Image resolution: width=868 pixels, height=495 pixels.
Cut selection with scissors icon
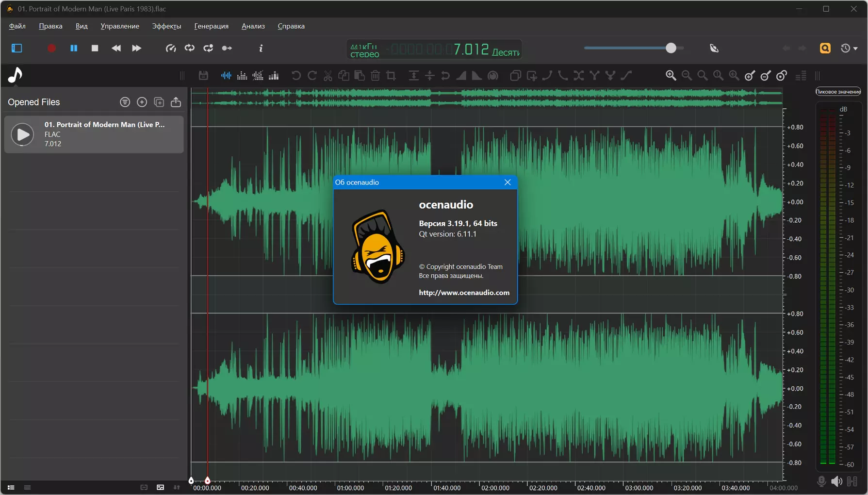tap(328, 75)
